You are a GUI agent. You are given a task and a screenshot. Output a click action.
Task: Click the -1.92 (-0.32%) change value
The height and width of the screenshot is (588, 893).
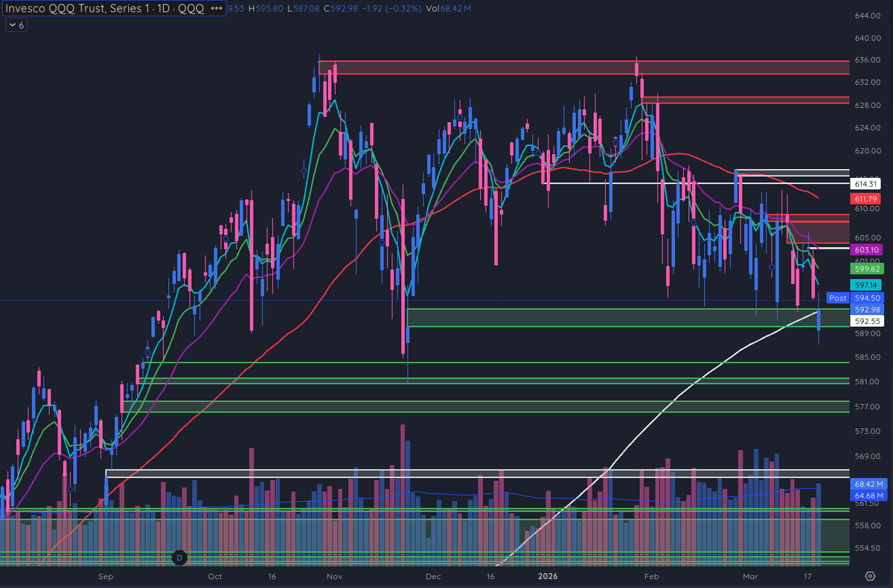tap(394, 9)
